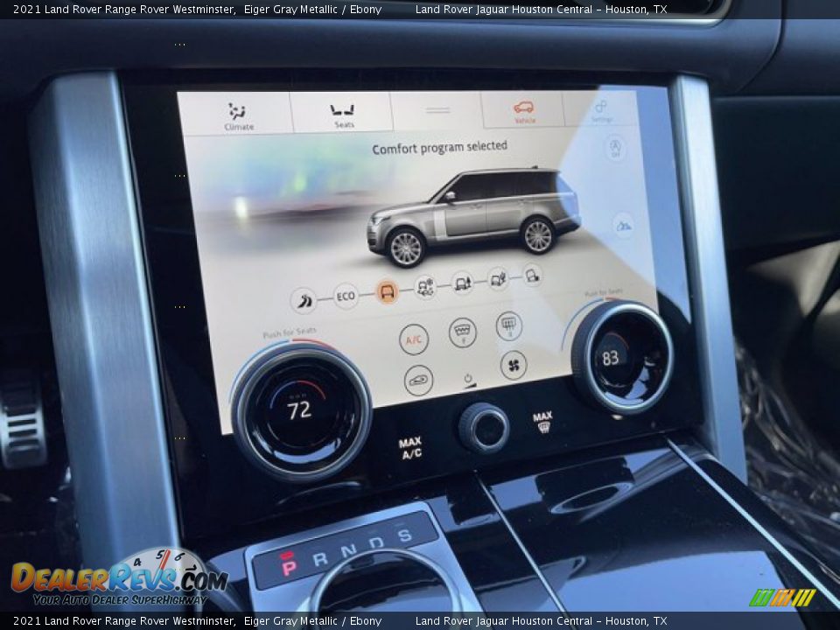The image size is (840, 630).
Task: Select Mud and Ruts mode
Action: click(x=462, y=283)
